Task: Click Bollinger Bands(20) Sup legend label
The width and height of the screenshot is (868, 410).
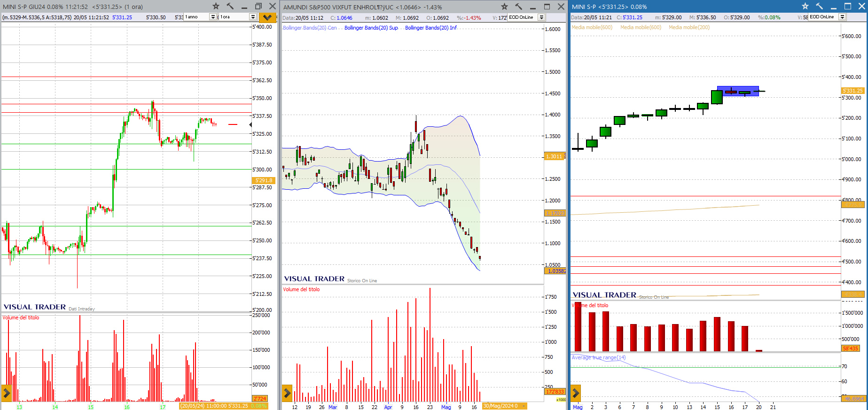Action: tap(371, 28)
